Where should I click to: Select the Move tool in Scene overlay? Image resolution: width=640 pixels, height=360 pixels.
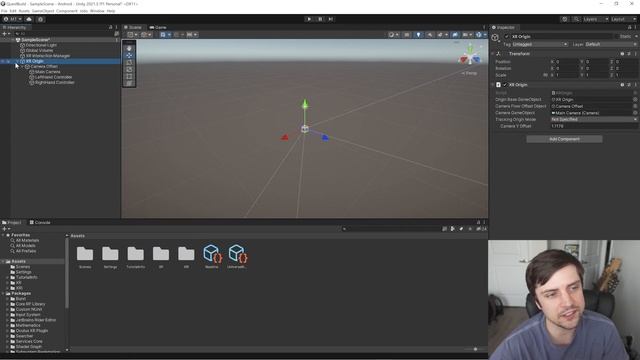click(x=129, y=55)
